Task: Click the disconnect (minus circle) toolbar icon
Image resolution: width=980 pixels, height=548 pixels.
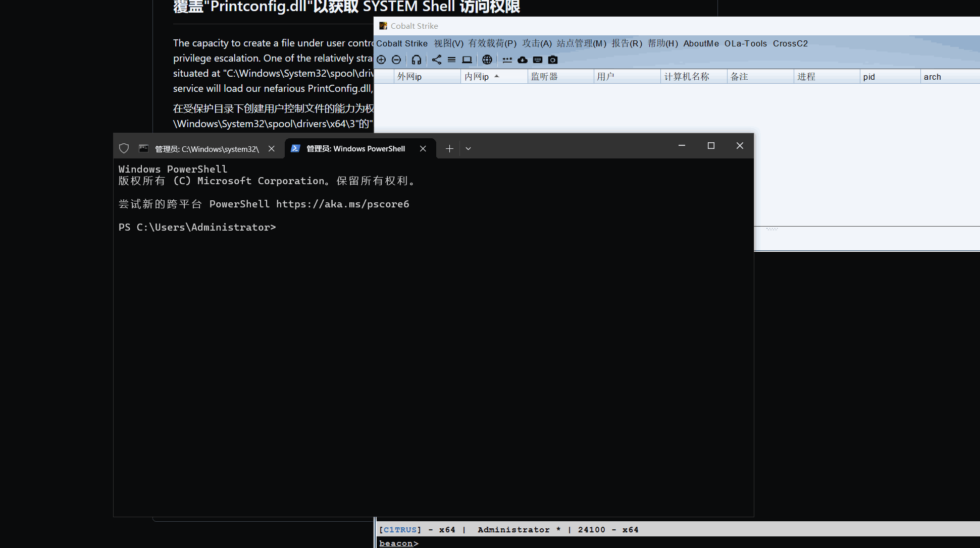Action: 396,60
